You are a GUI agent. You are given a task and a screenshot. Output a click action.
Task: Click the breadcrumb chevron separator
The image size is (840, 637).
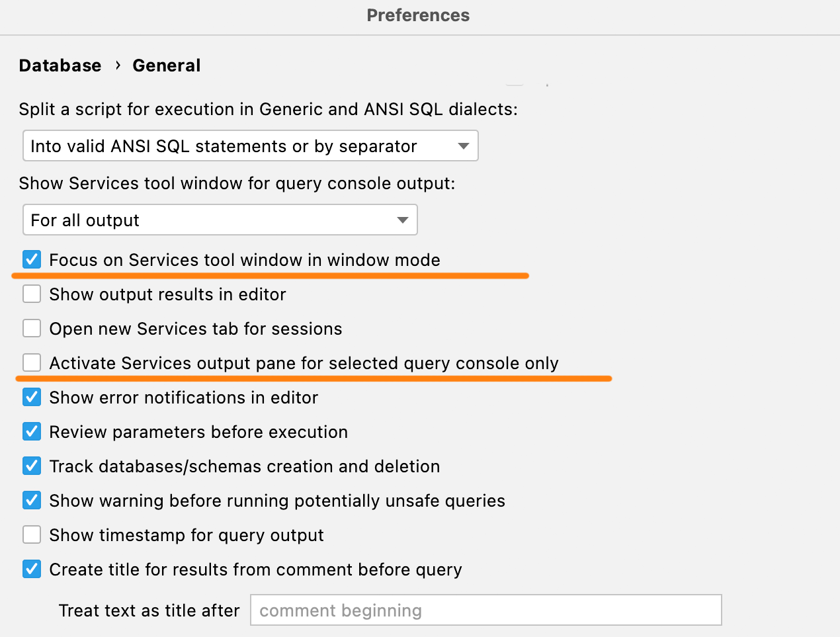pos(118,65)
